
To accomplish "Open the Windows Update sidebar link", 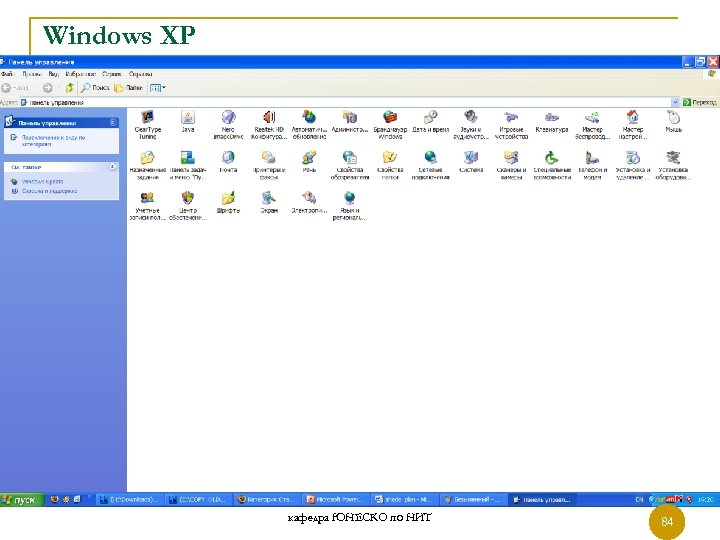I will point(43,181).
